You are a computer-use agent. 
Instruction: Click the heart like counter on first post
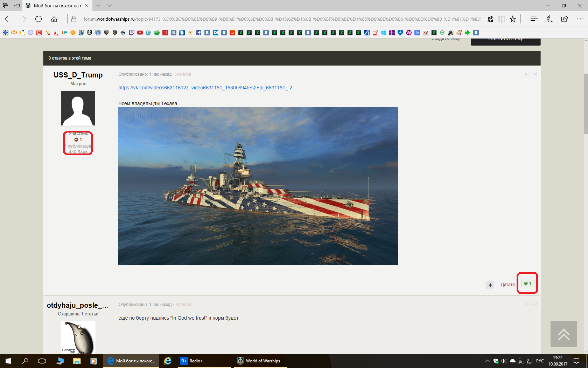[x=527, y=284]
